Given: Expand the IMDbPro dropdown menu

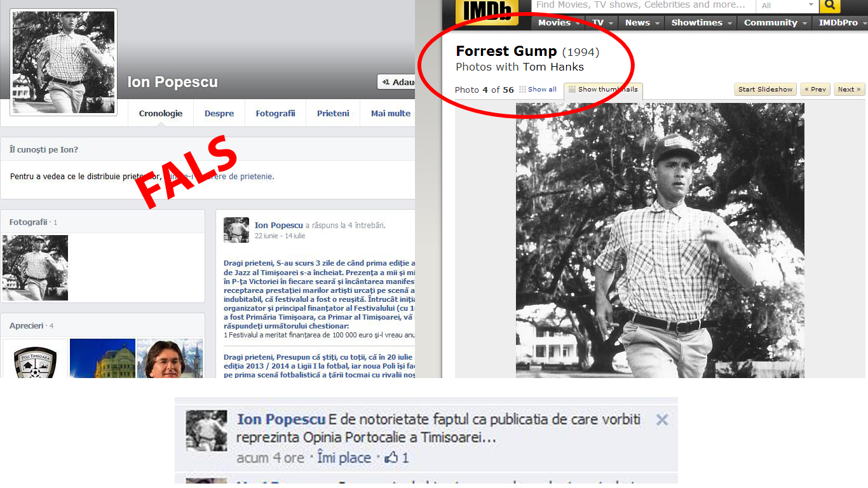Looking at the screenshot, I should [x=841, y=22].
